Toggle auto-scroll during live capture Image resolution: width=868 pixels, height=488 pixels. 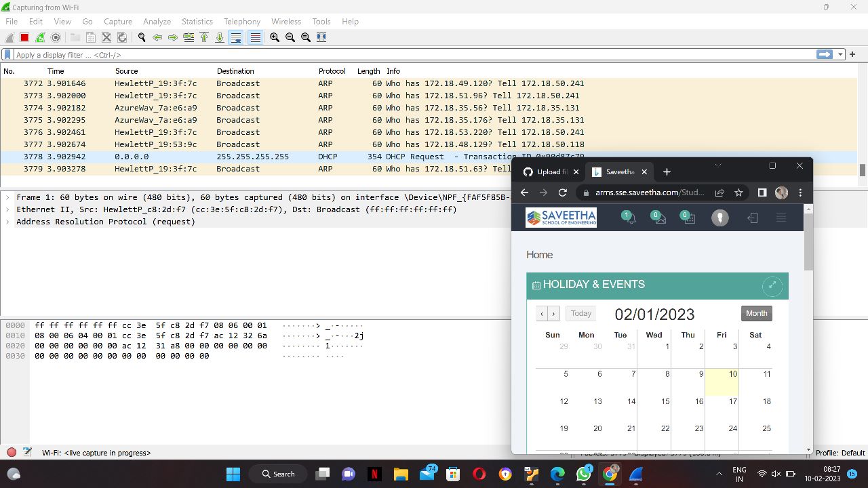click(237, 37)
